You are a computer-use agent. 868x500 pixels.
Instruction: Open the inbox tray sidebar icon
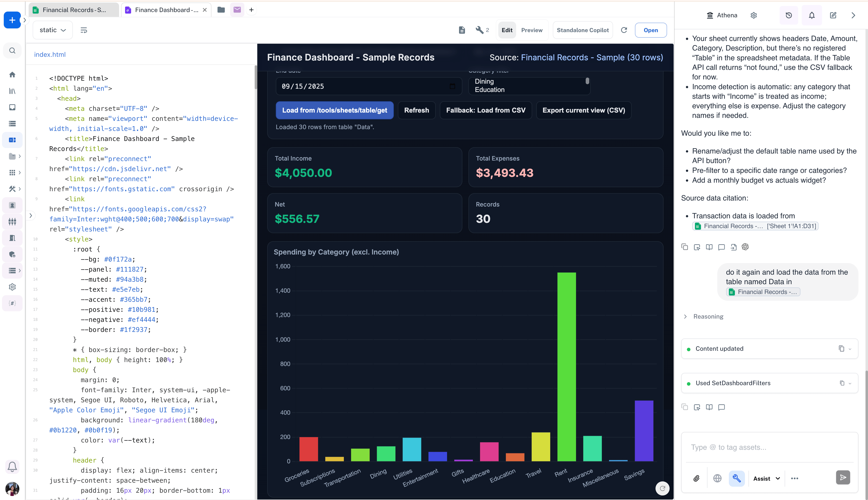pos(12,107)
